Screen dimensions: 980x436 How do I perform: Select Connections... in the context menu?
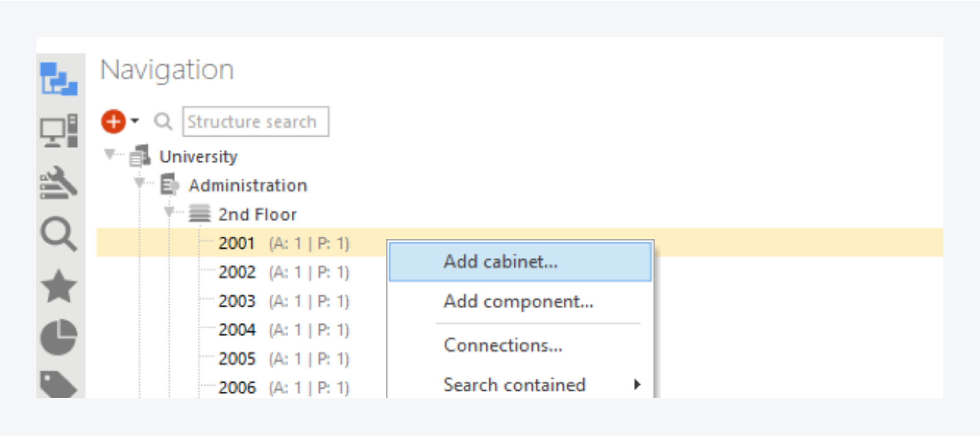coord(503,345)
